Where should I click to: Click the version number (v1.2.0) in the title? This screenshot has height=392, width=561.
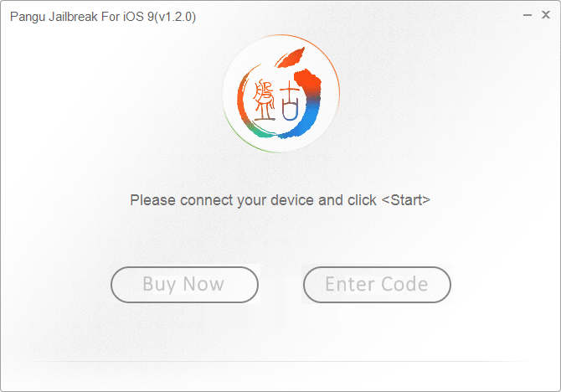(172, 16)
